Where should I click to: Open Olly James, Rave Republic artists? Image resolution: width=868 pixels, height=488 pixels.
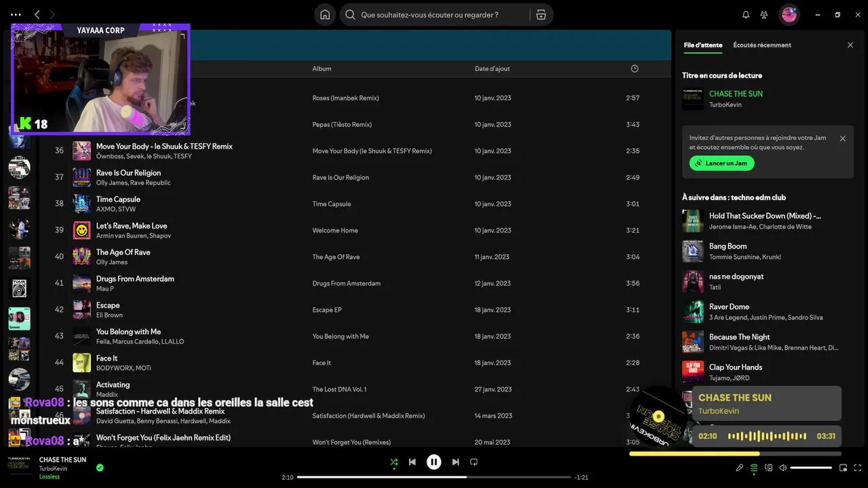coord(134,183)
